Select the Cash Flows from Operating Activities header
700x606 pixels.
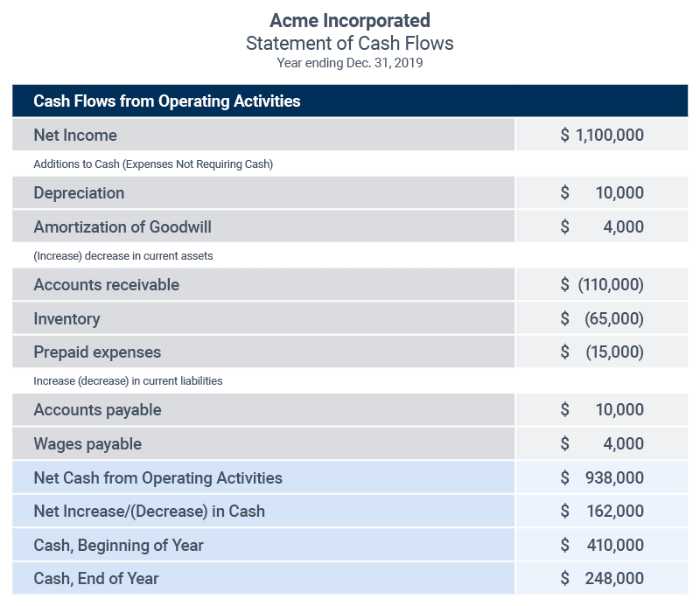pyautogui.click(x=166, y=101)
